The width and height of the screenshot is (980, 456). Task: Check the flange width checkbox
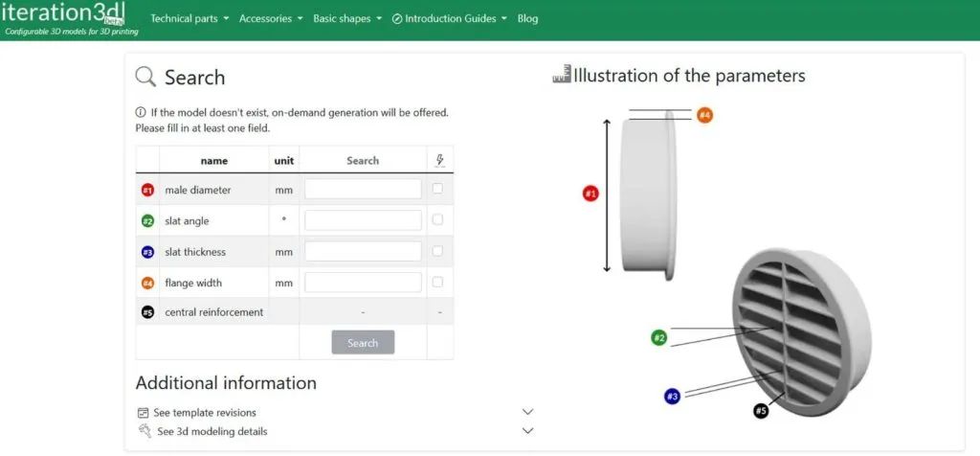pyautogui.click(x=437, y=282)
